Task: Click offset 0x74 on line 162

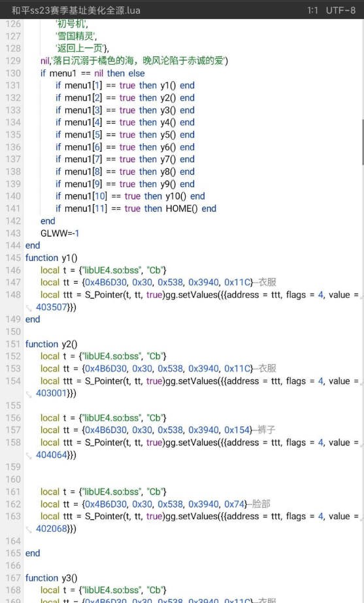Action: coord(235,504)
